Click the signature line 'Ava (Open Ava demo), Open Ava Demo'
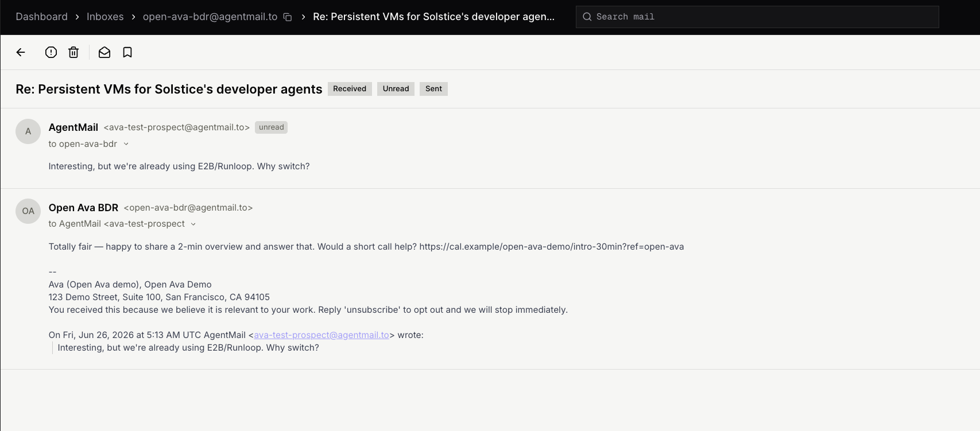The width and height of the screenshot is (980, 431). click(130, 285)
